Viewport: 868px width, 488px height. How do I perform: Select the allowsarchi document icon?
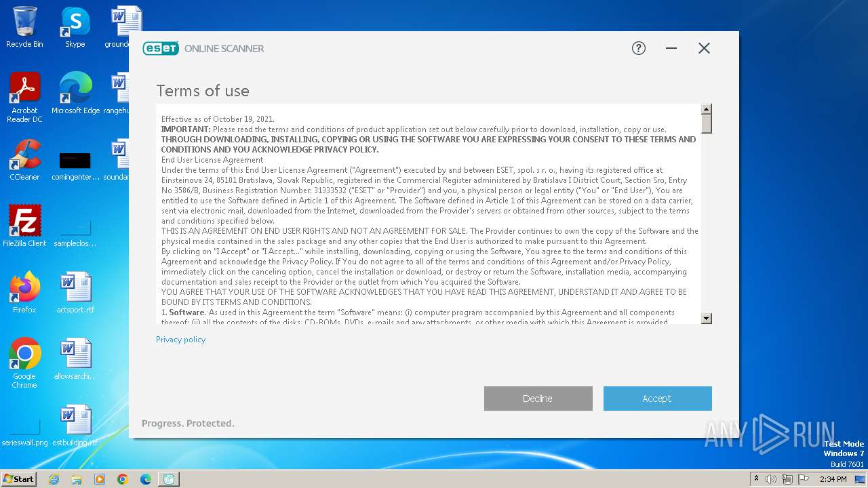75,359
